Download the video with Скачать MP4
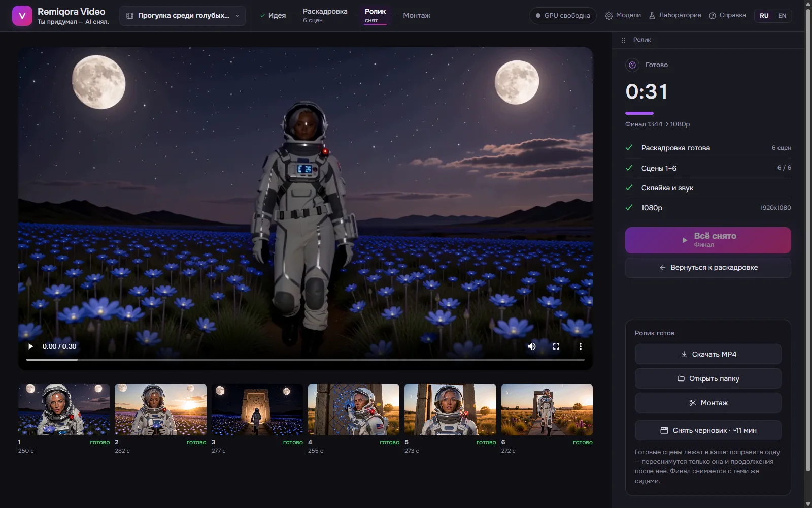 (708, 354)
